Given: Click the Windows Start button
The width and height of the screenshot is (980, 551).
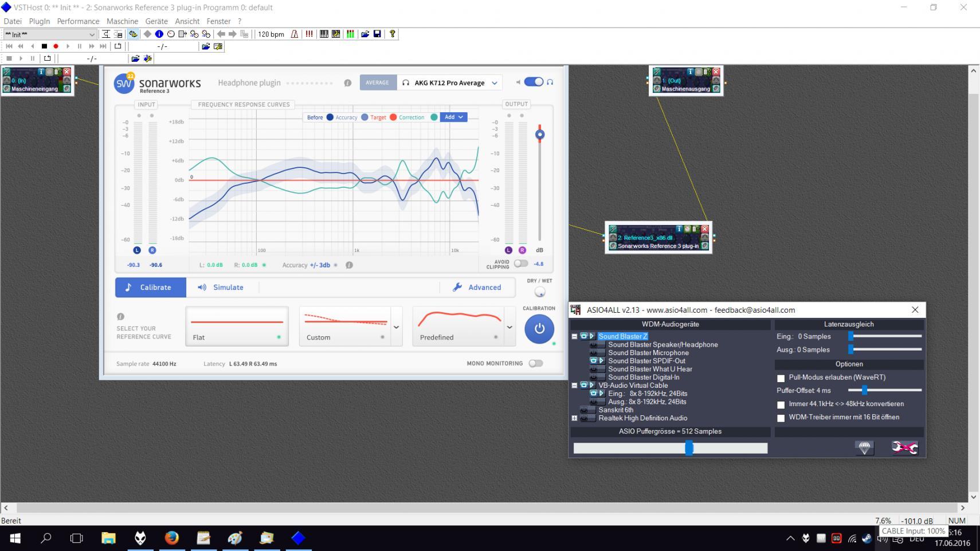Looking at the screenshot, I should (x=15, y=538).
